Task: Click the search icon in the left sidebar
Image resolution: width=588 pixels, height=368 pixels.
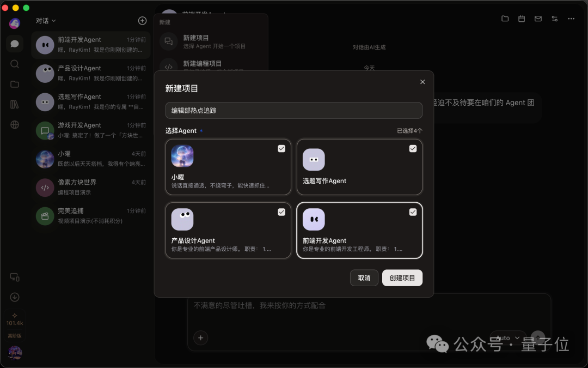Action: (15, 64)
